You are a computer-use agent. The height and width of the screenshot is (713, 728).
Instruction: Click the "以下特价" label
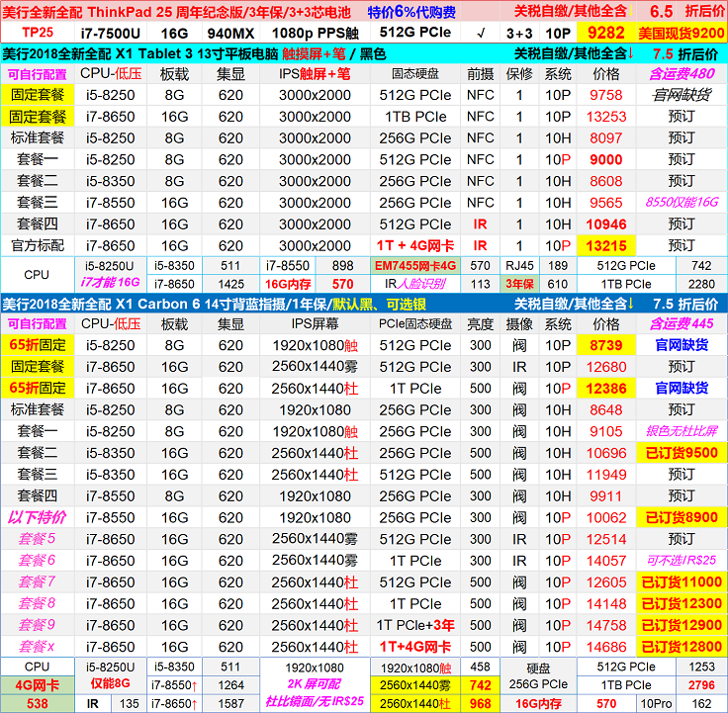38,517
